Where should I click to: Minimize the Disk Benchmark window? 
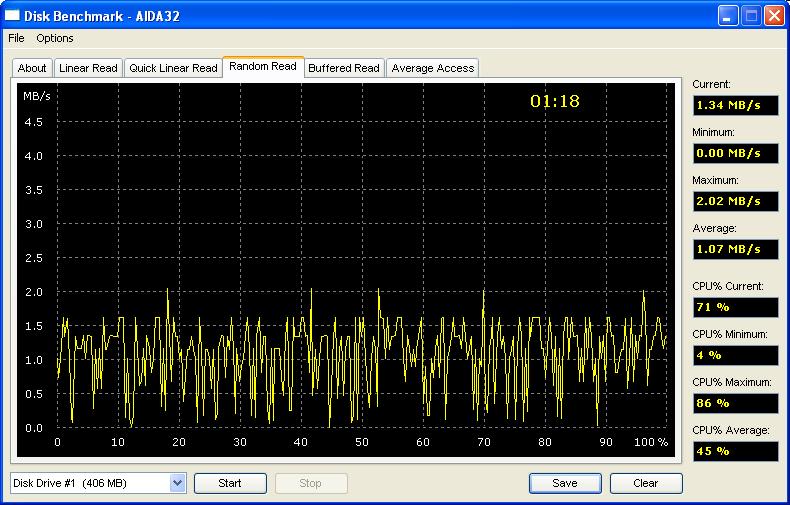click(x=728, y=16)
